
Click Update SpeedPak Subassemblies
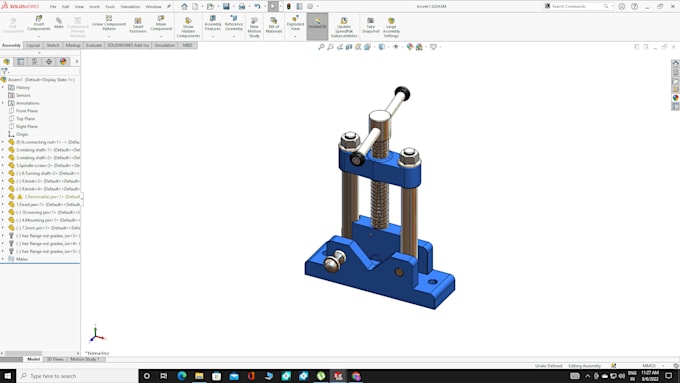pyautogui.click(x=344, y=27)
